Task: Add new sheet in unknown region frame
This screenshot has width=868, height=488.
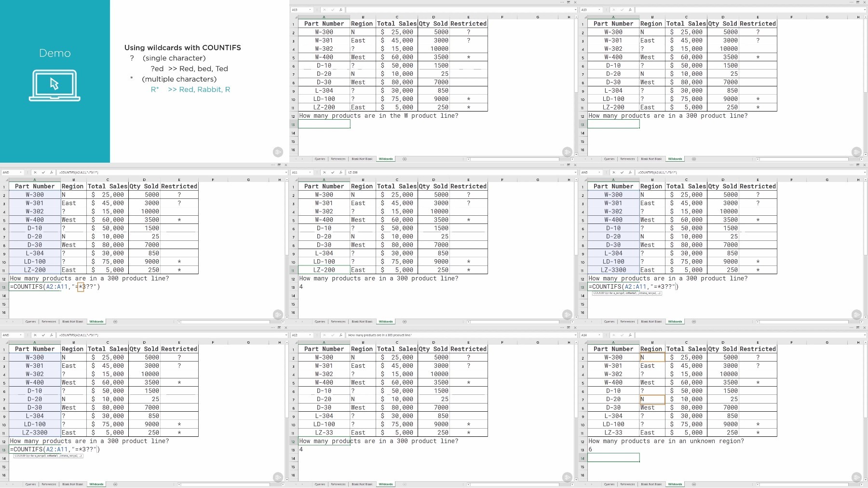Action: pos(693,484)
